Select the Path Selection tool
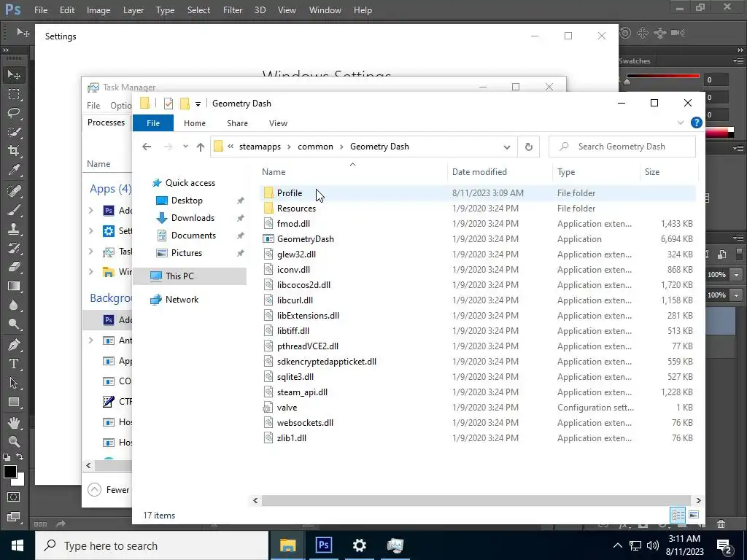Image resolution: width=747 pixels, height=560 pixels. pos(14,383)
